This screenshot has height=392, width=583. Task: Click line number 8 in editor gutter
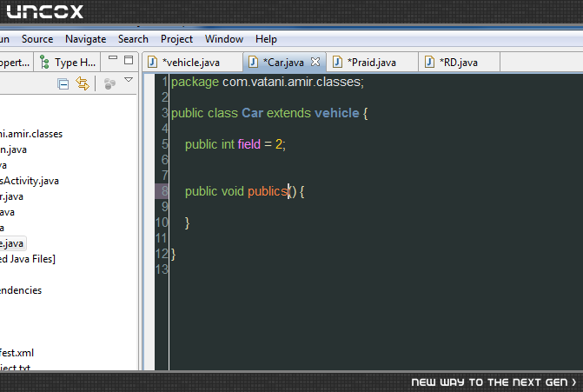[x=165, y=191]
